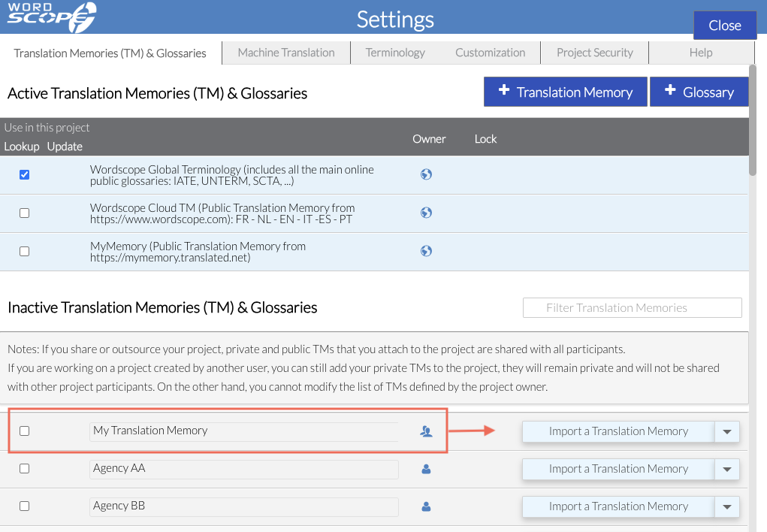This screenshot has height=532, width=767.
Task: Check the My Translation Memory checkbox
Action: pyautogui.click(x=25, y=431)
